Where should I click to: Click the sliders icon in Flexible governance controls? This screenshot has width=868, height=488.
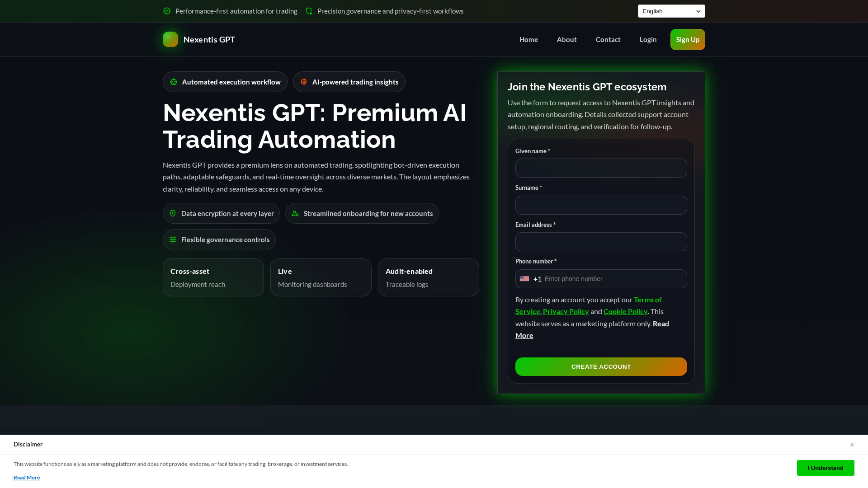[x=173, y=239]
